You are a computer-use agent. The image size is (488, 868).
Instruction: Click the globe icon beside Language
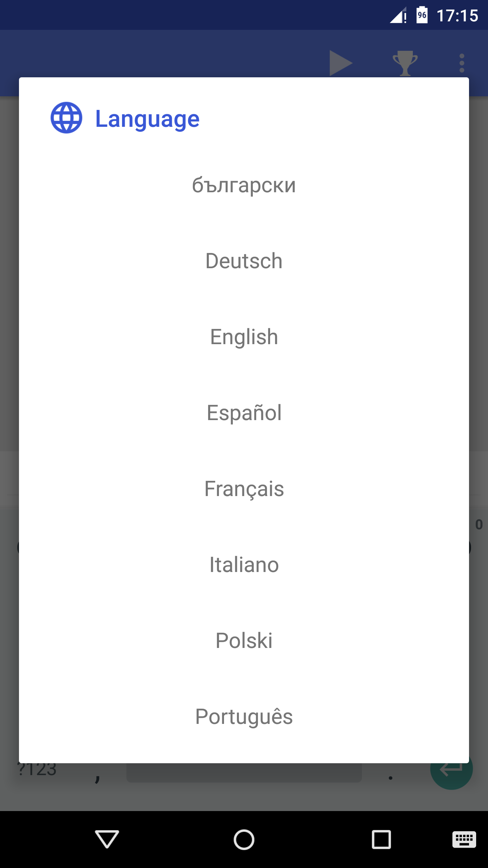[x=66, y=118]
